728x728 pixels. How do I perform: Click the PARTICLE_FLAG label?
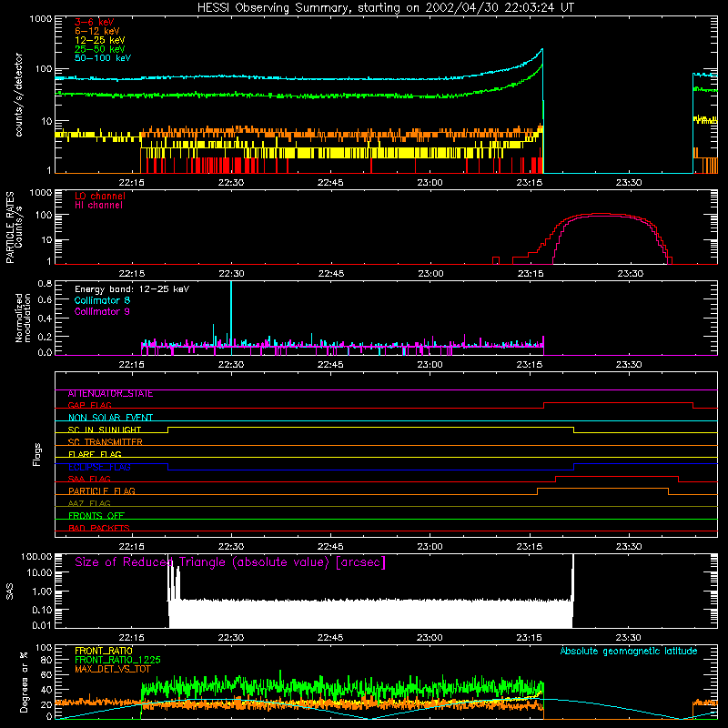tap(102, 491)
